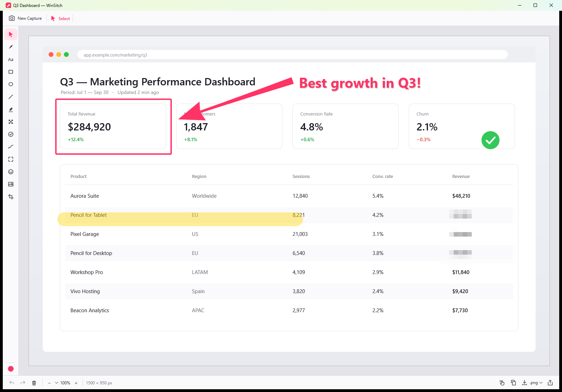Select the Ellipse shape tool
The width and height of the screenshot is (562, 392).
click(x=11, y=84)
